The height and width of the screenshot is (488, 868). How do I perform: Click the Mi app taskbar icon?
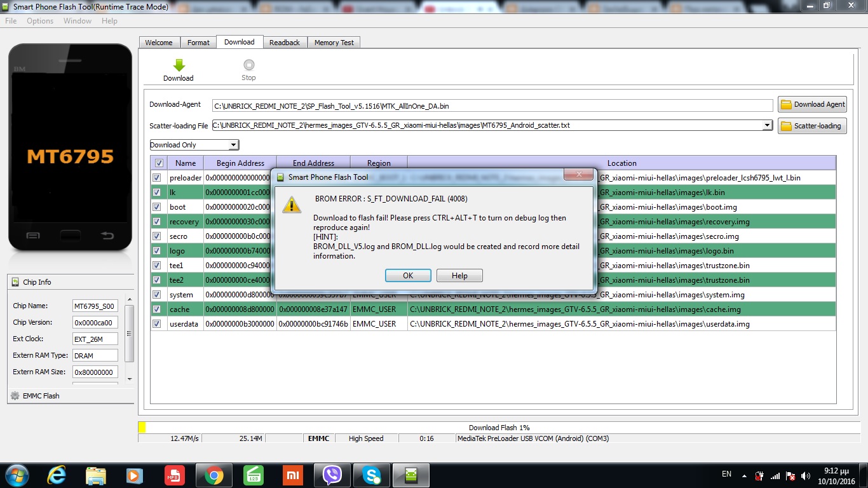click(x=292, y=475)
